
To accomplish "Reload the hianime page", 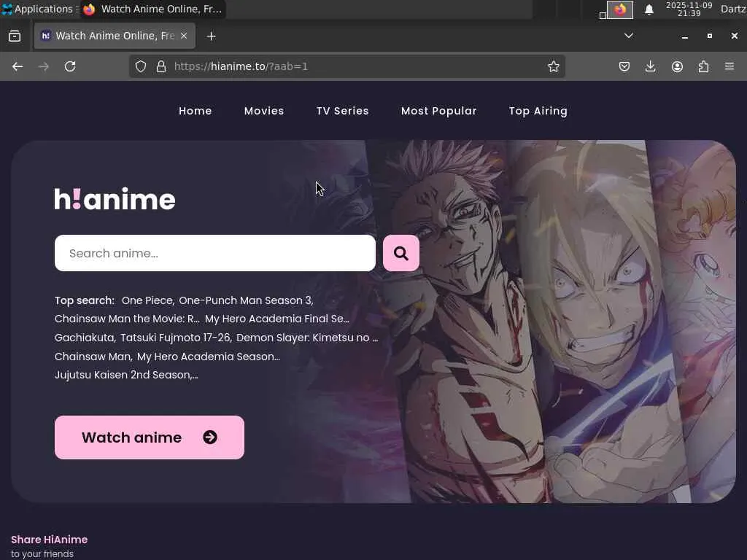I will click(70, 66).
